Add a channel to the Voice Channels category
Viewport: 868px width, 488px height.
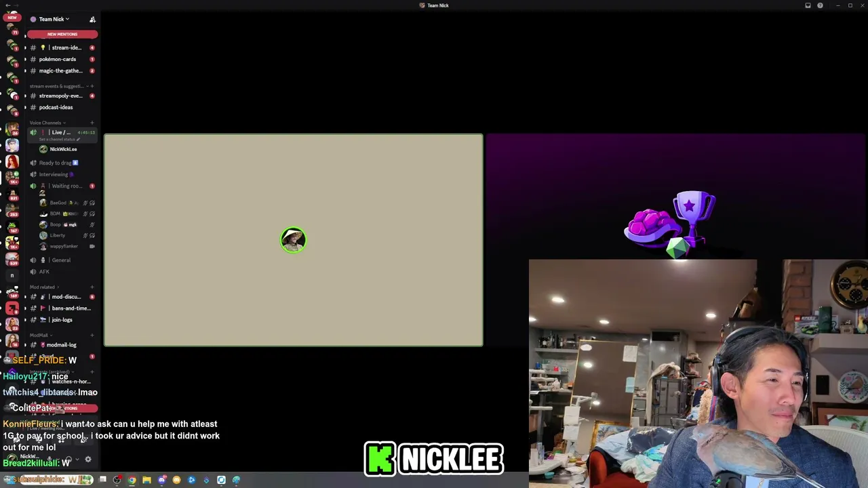[92, 123]
